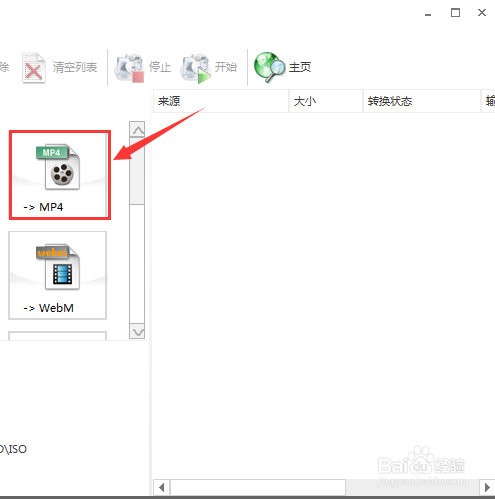Screen dimensions: 495x499
Task: Click the format list scroll down arrow
Action: 137,331
